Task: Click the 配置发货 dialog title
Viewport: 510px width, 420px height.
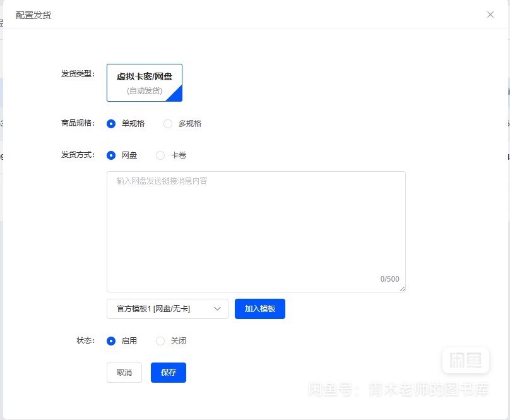Action: 33,15
